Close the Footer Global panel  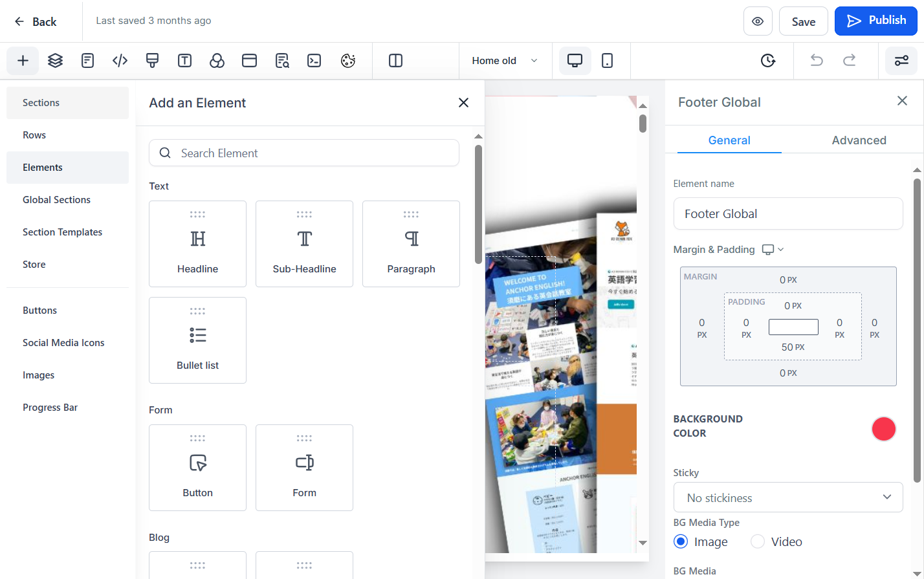pyautogui.click(x=902, y=101)
